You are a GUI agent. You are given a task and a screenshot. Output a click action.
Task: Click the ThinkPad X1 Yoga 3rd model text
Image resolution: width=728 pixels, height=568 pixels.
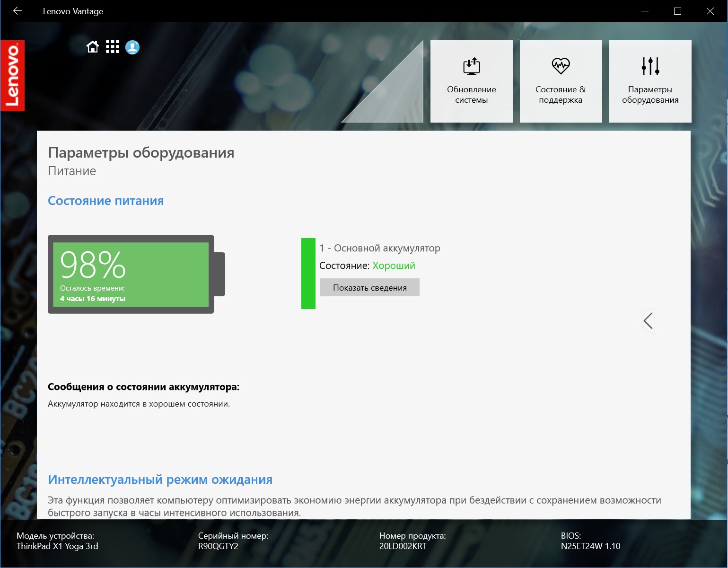57,546
